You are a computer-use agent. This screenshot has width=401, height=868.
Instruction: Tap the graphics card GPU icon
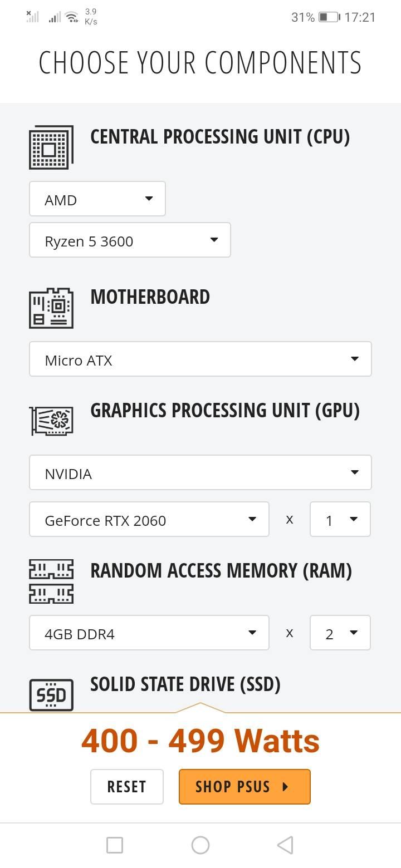click(51, 421)
